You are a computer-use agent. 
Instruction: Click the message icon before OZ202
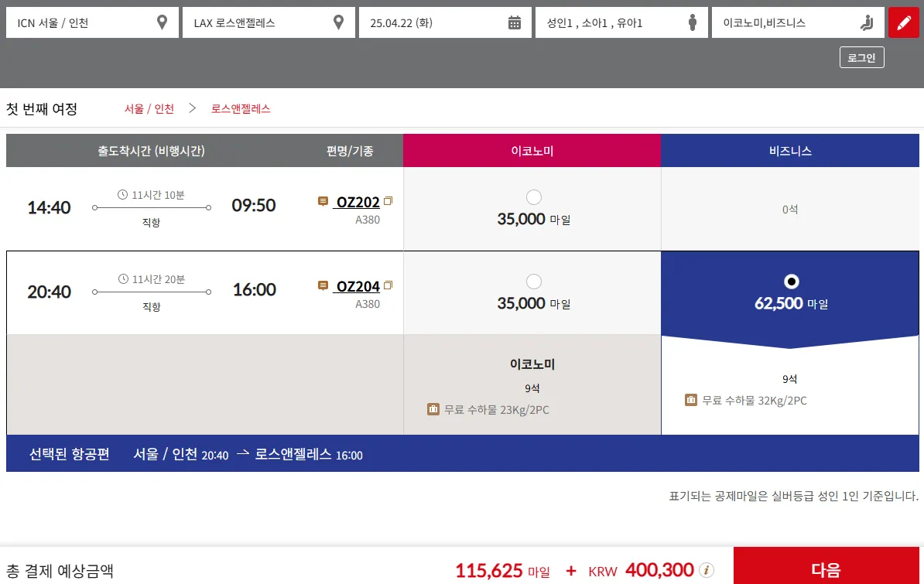[323, 202]
